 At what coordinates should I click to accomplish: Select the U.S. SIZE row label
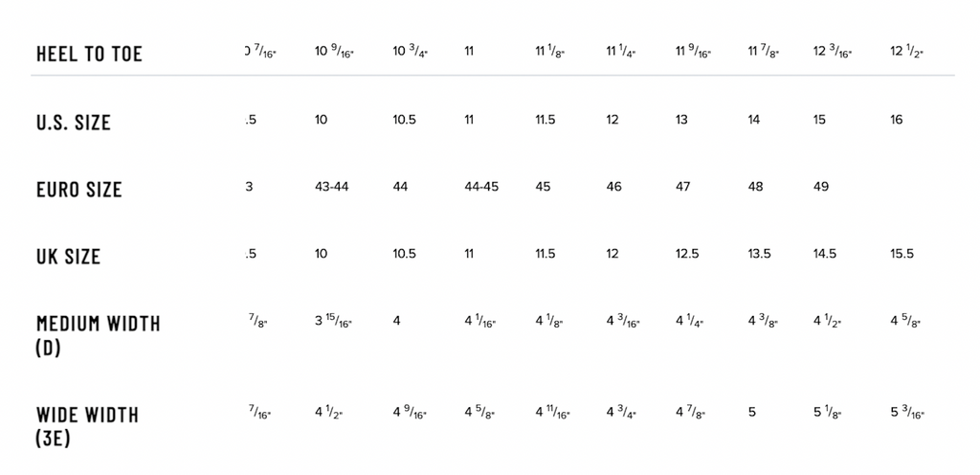pos(73,122)
